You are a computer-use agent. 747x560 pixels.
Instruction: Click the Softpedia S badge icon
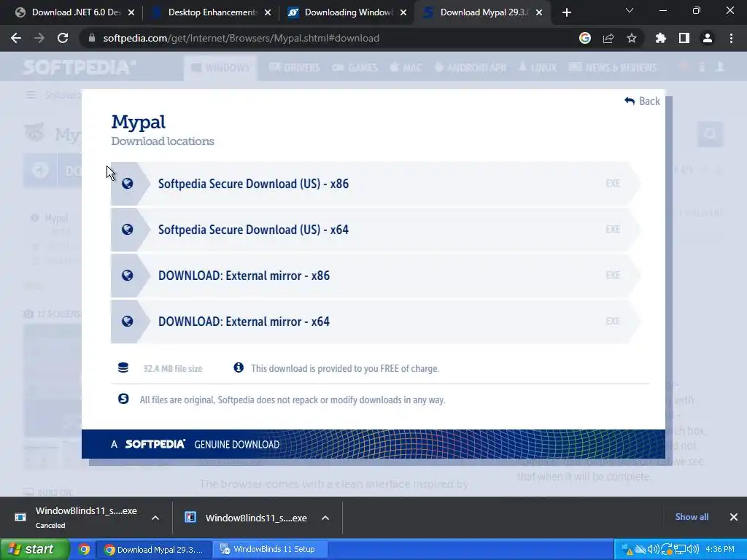pyautogui.click(x=123, y=399)
